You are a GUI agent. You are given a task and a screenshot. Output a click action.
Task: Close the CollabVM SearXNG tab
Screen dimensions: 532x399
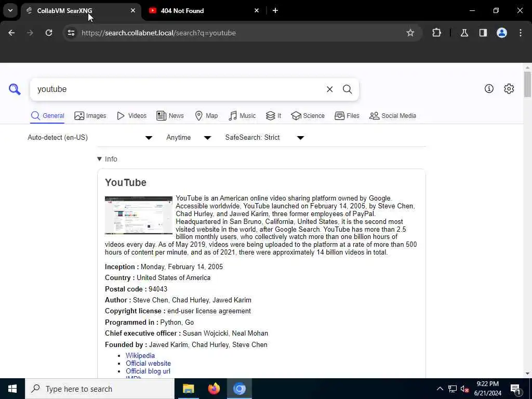tap(133, 10)
